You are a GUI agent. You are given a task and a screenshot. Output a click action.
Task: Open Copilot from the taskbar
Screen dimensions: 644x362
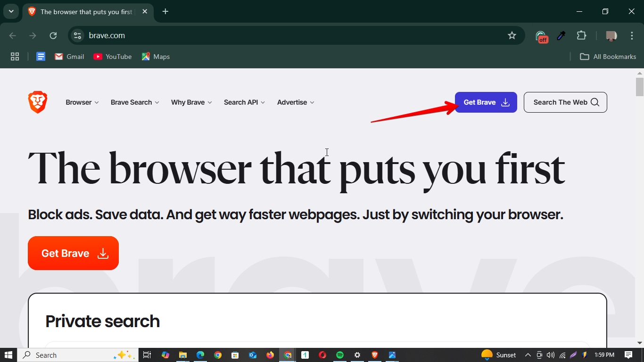click(165, 355)
